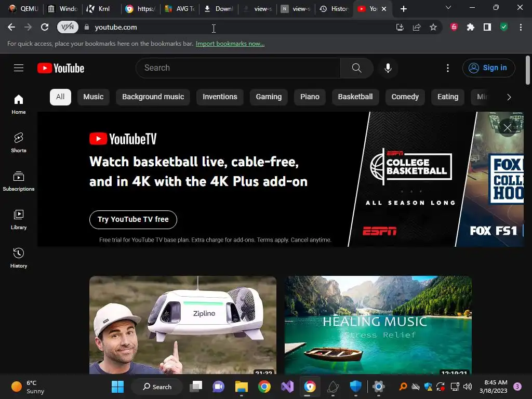532x399 pixels.
Task: Show more category chips with right arrow
Action: point(509,97)
